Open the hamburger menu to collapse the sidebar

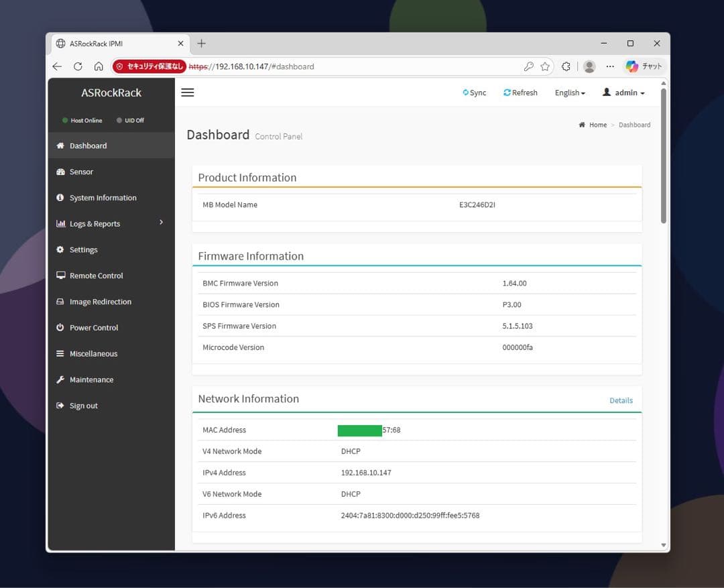click(188, 93)
